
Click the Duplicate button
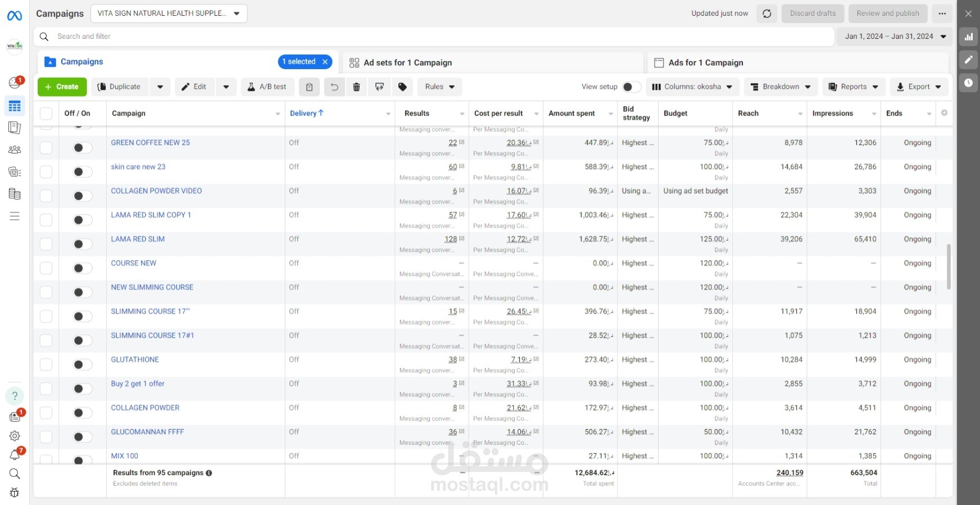[120, 87]
